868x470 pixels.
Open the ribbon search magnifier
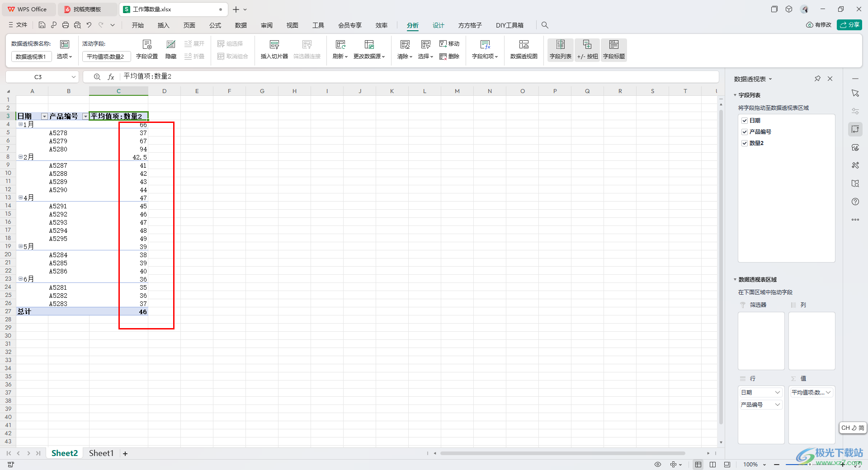pos(545,25)
